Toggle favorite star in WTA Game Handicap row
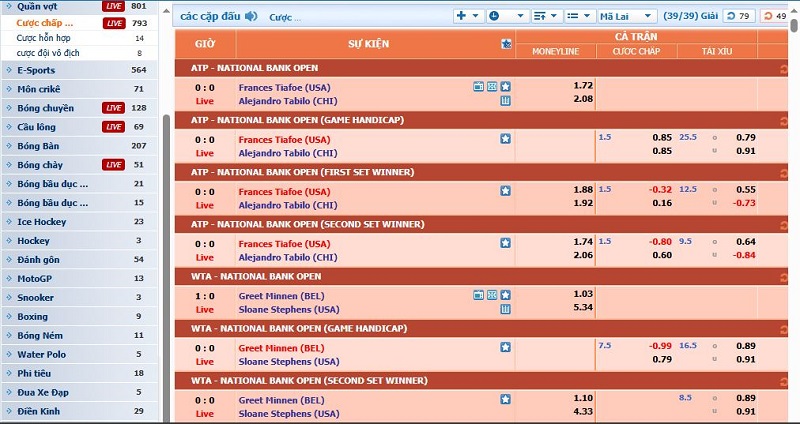Screen dimensions: 800x424 [x=505, y=347]
